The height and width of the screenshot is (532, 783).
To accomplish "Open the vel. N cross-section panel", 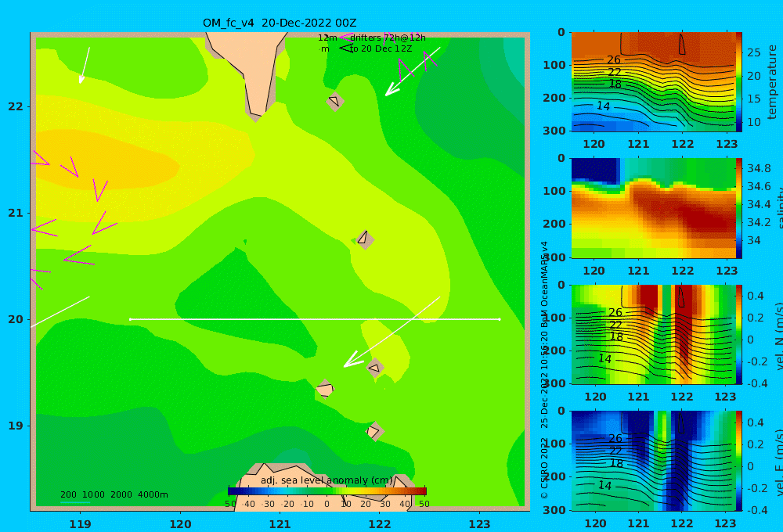I will tap(654, 334).
